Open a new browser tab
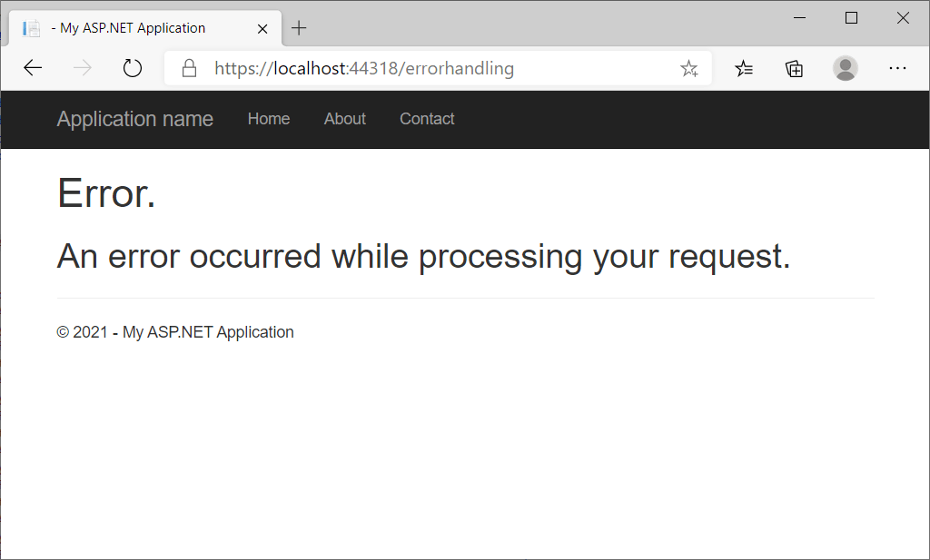The width and height of the screenshot is (930, 560). click(x=299, y=27)
